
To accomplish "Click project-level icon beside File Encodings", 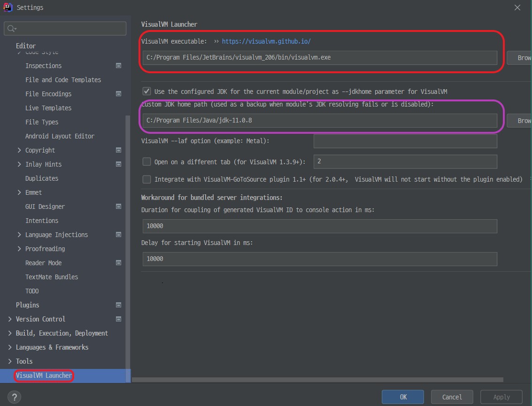I will click(x=118, y=93).
